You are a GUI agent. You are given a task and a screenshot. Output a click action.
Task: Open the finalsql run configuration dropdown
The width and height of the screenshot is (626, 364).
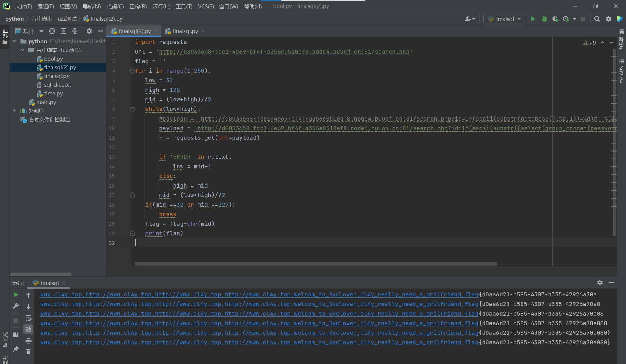pos(504,19)
